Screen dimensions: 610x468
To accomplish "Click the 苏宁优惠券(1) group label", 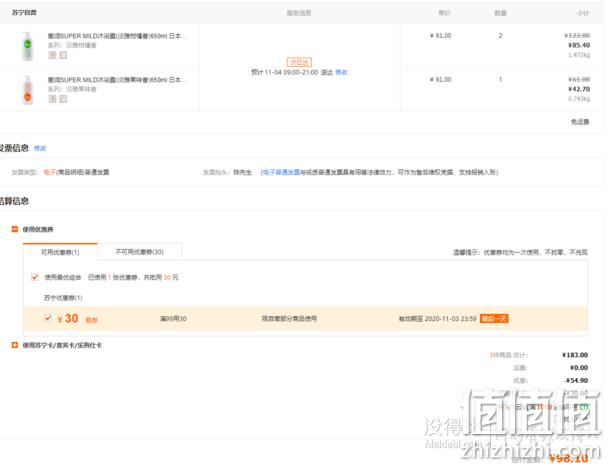I will point(63,298).
